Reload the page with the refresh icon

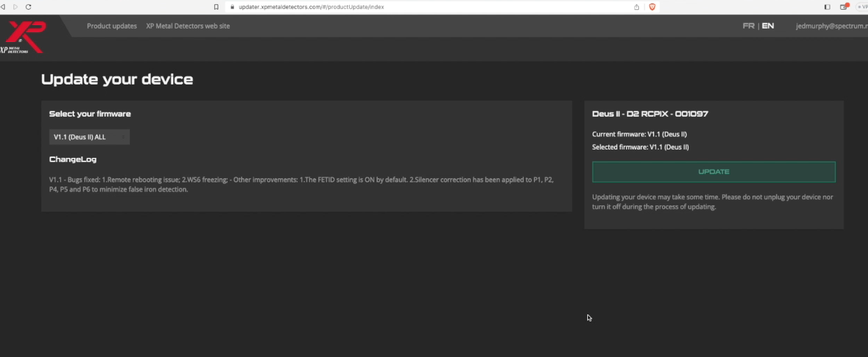28,6
